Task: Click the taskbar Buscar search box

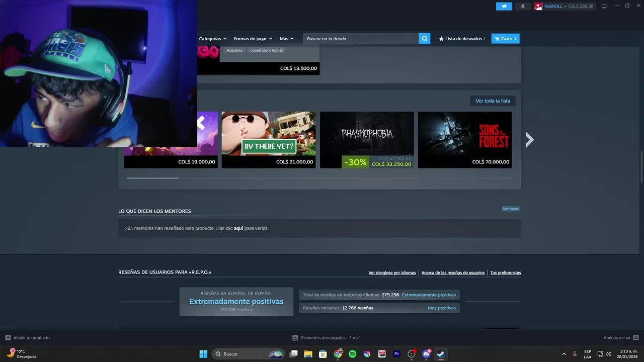Action: pyautogui.click(x=249, y=354)
